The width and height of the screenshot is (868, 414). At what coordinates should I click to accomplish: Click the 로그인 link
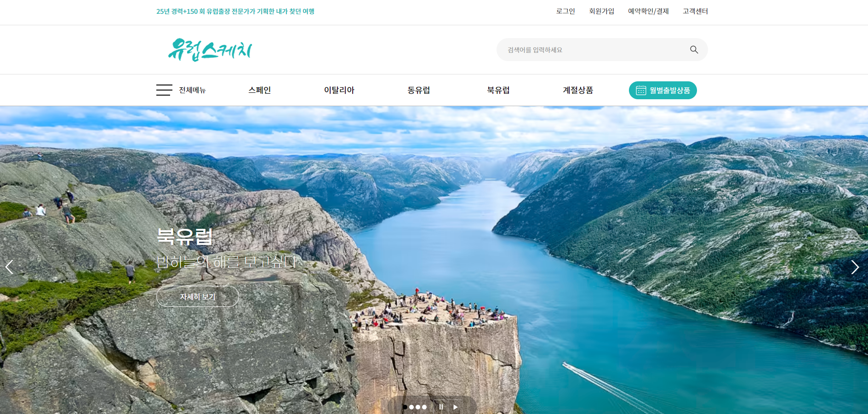[565, 11]
